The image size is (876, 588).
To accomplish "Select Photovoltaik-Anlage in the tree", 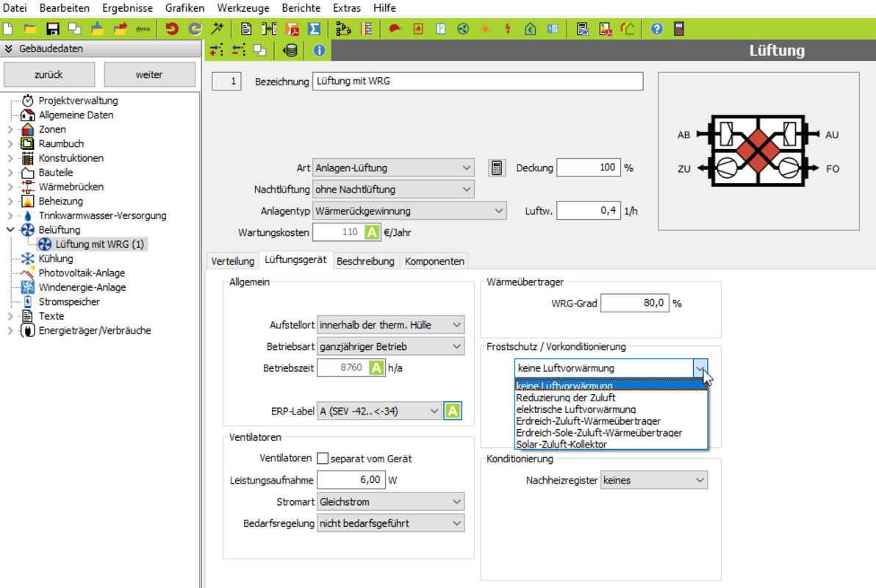I will pyautogui.click(x=82, y=273).
